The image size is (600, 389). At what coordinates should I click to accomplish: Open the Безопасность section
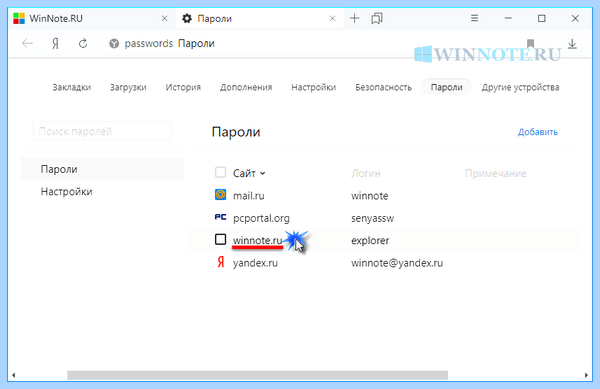(x=383, y=87)
